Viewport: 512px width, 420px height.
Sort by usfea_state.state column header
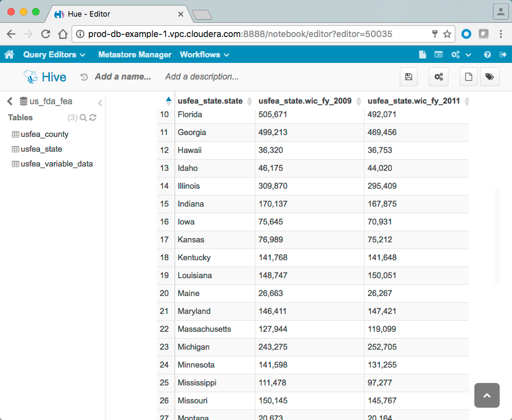click(x=210, y=101)
